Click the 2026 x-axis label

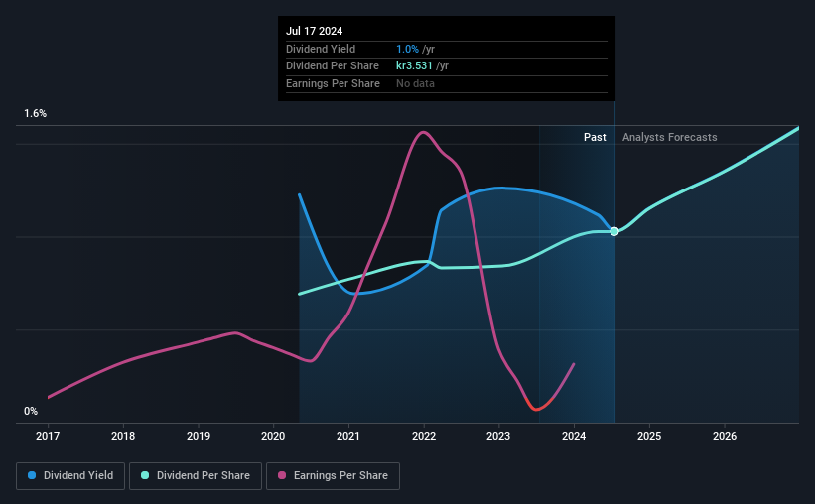(724, 436)
